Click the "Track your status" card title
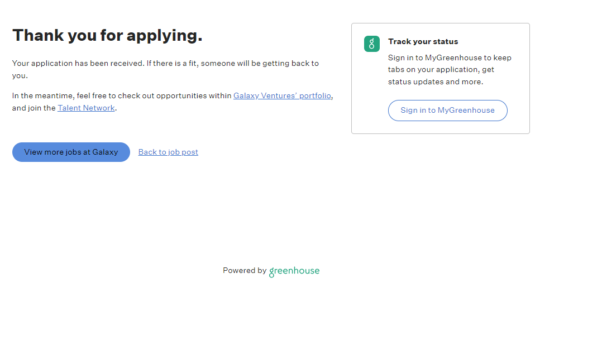Viewport: 602px width, 364px height. click(x=423, y=41)
